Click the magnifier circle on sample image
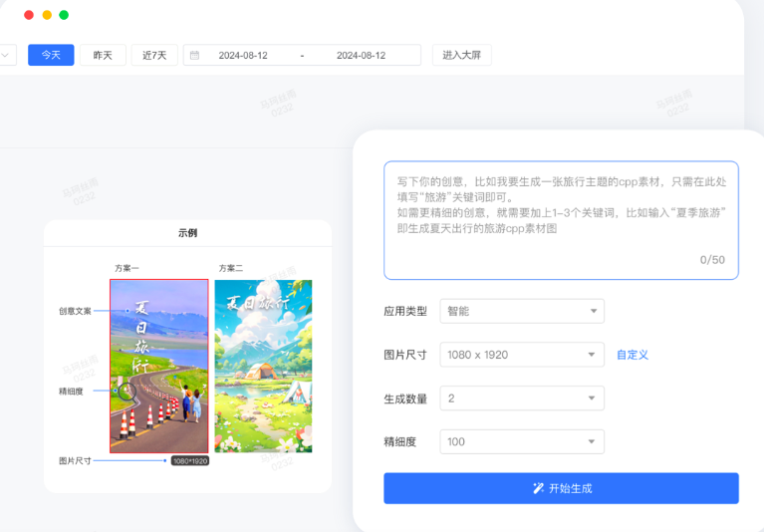 tap(128, 392)
